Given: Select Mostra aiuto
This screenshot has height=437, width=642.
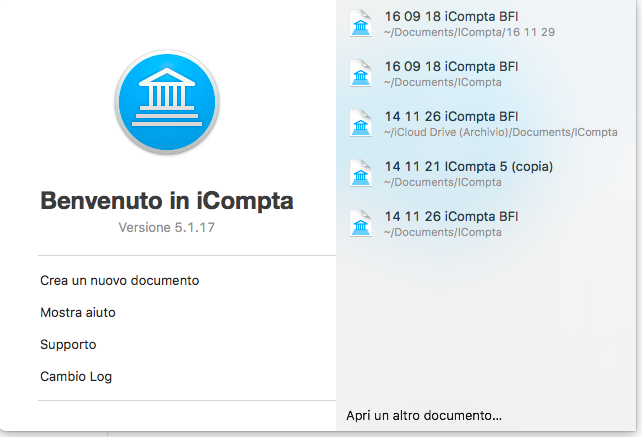Looking at the screenshot, I should (78, 312).
